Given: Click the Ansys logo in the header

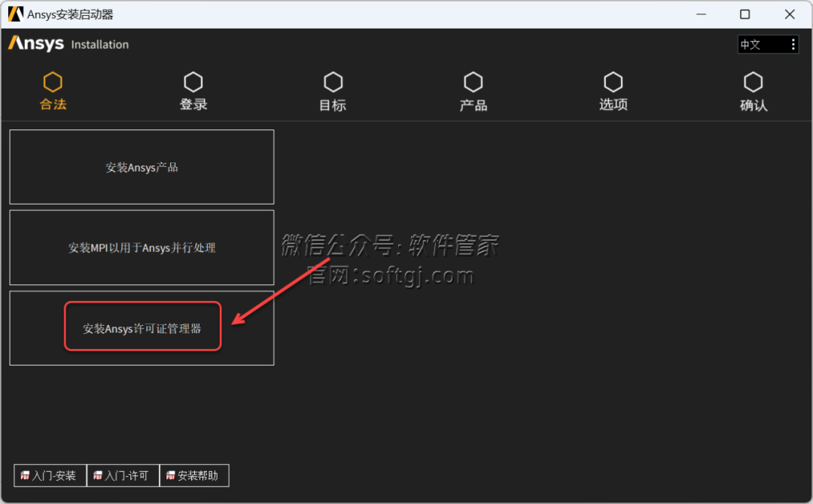Looking at the screenshot, I should click(x=36, y=44).
